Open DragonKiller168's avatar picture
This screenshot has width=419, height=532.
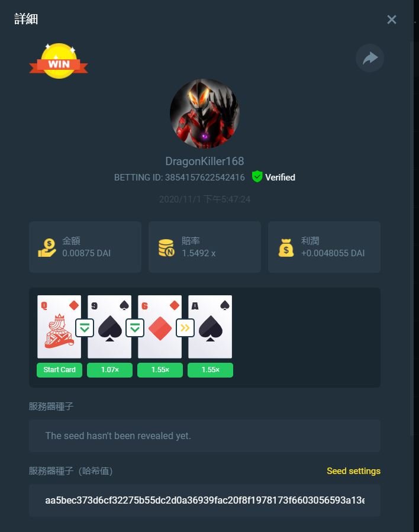(205, 113)
